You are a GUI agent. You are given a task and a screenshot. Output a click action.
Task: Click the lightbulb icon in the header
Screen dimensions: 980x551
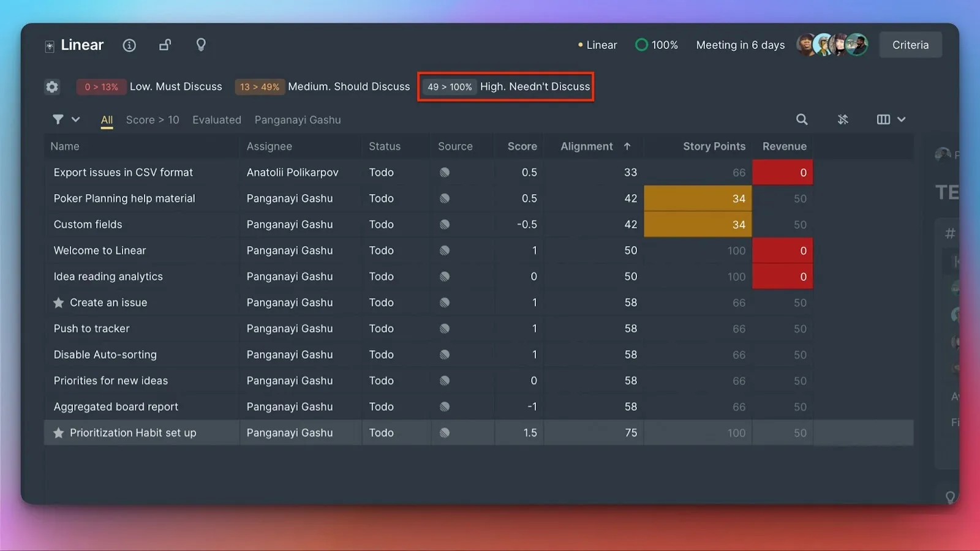pos(201,45)
